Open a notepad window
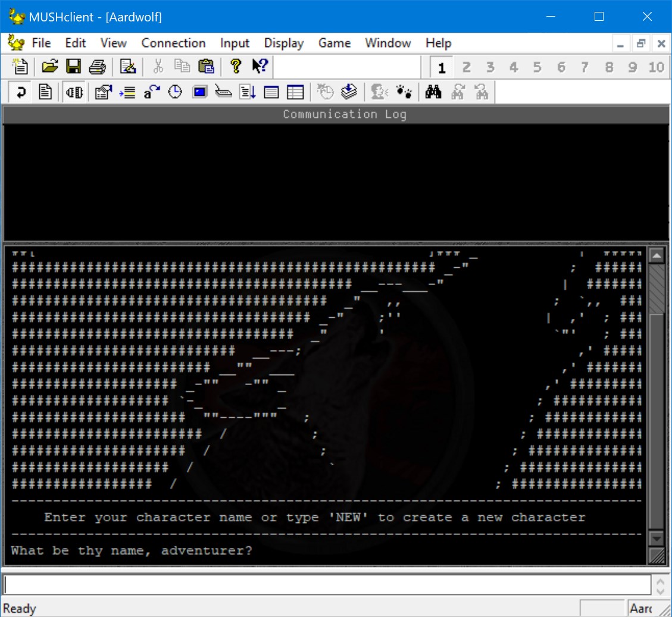The width and height of the screenshot is (672, 617). [x=45, y=92]
